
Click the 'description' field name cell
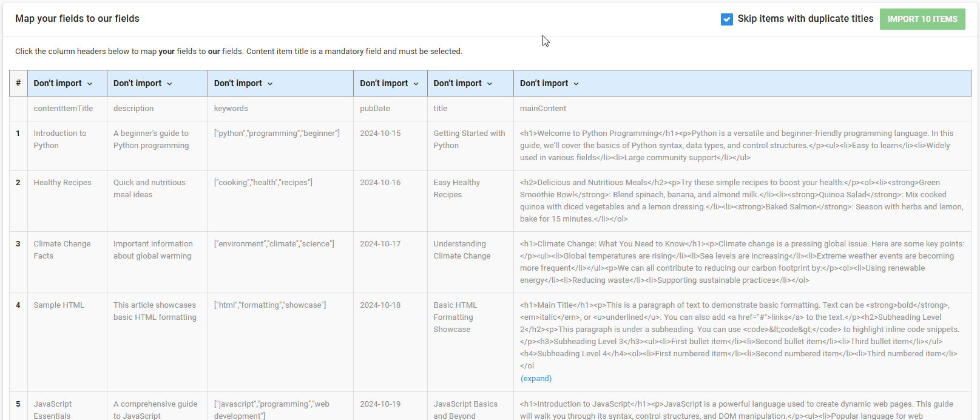tap(157, 109)
